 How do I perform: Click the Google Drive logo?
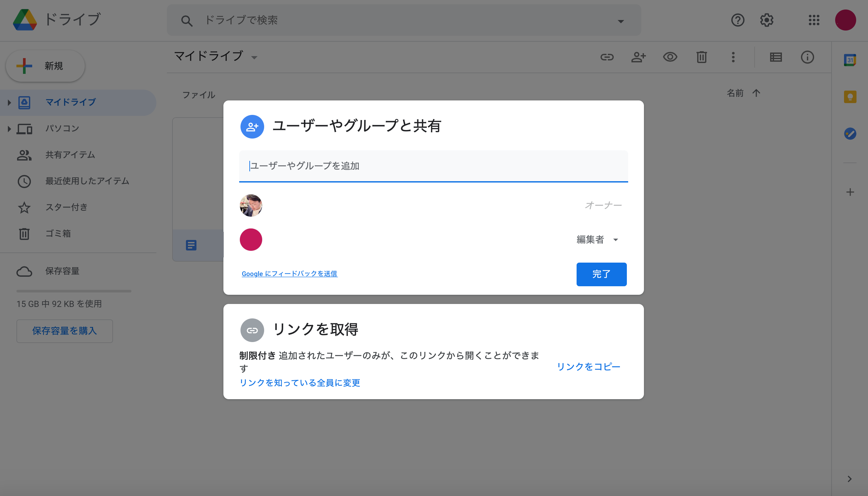click(25, 20)
